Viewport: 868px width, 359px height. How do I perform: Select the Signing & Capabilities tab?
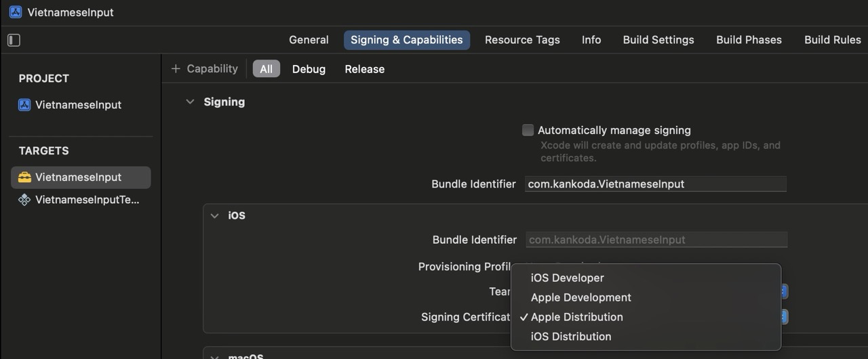[406, 40]
